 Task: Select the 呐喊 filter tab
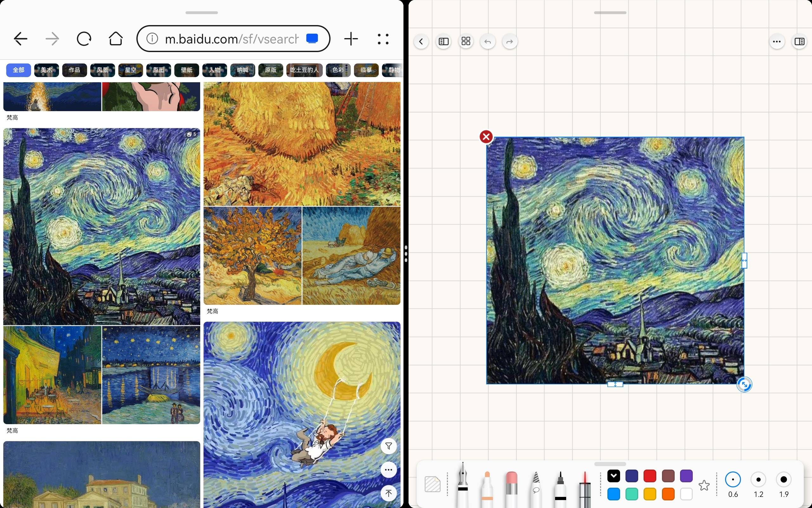pyautogui.click(x=243, y=70)
